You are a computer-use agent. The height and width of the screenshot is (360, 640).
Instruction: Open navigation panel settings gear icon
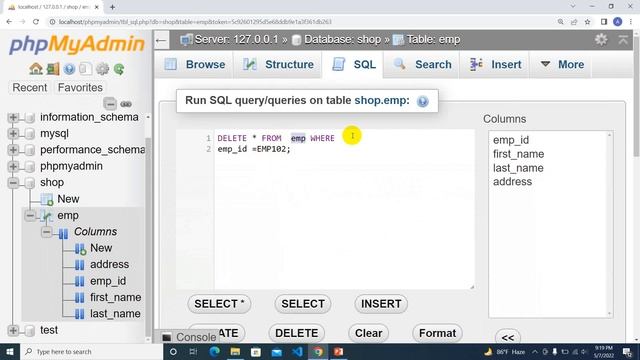[x=102, y=69]
